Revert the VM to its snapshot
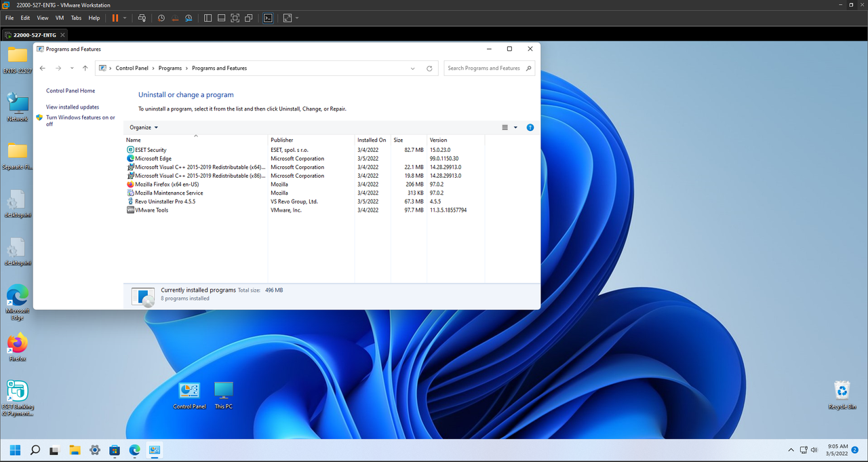The image size is (868, 462). click(x=175, y=18)
